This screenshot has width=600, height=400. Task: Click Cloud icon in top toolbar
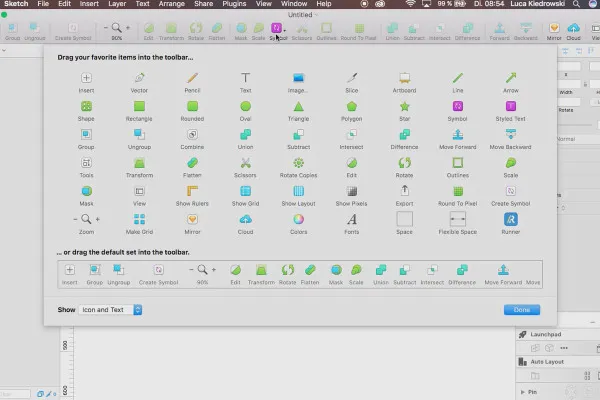coord(573,28)
